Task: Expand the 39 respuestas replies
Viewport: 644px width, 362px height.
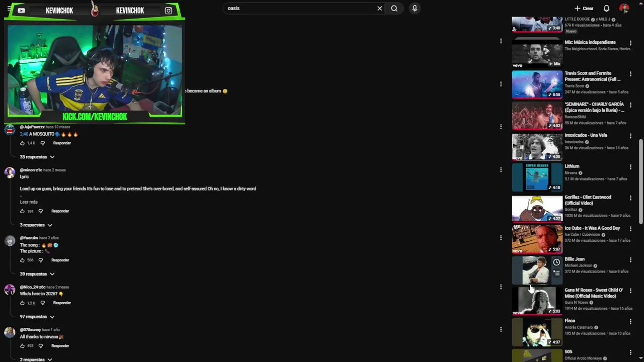Action: [37, 274]
